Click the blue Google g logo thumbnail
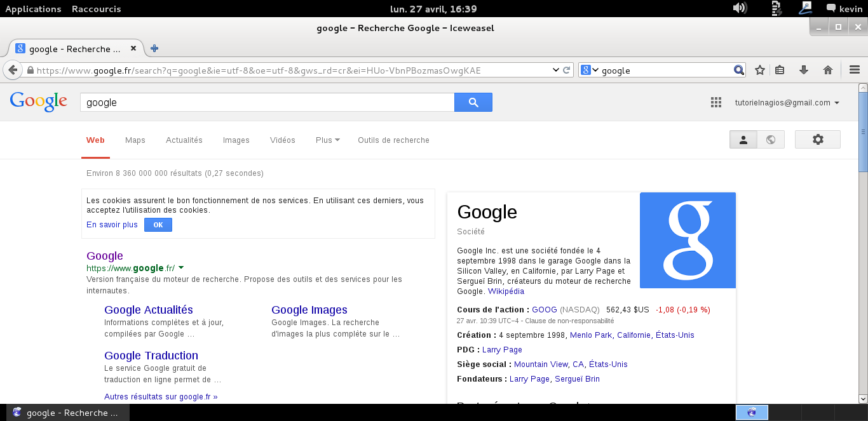 [688, 240]
